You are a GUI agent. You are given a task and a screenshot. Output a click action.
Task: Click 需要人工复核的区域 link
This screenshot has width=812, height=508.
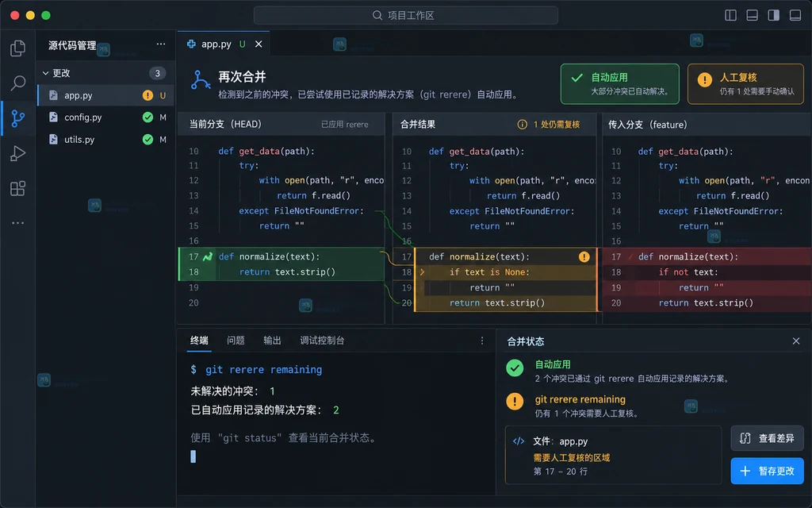tap(572, 458)
